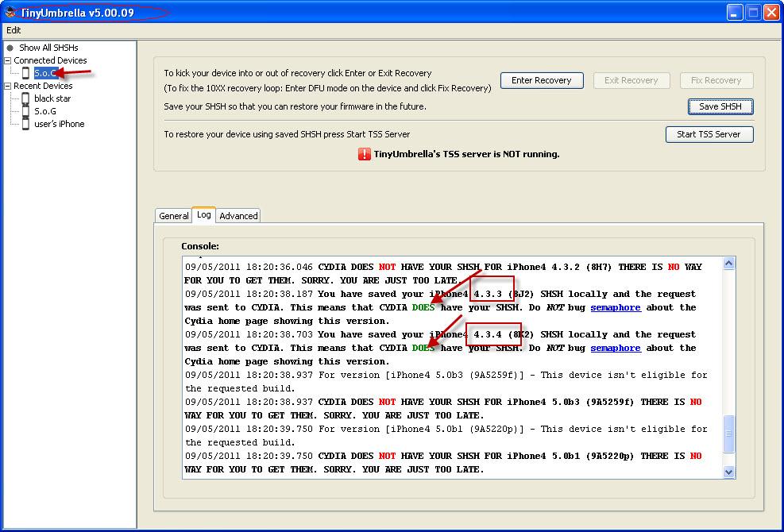Click the Exit Recovery button

pyautogui.click(x=631, y=80)
